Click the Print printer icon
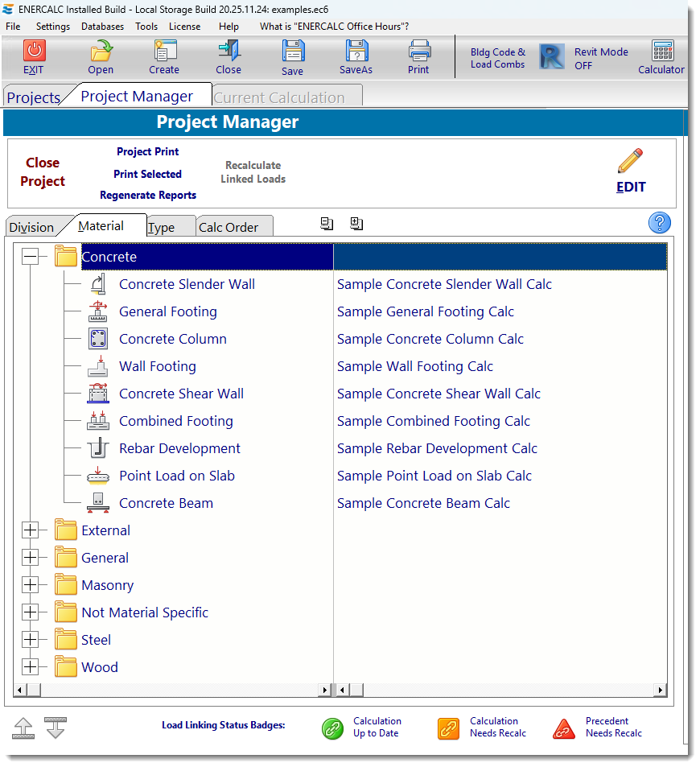 pos(419,51)
